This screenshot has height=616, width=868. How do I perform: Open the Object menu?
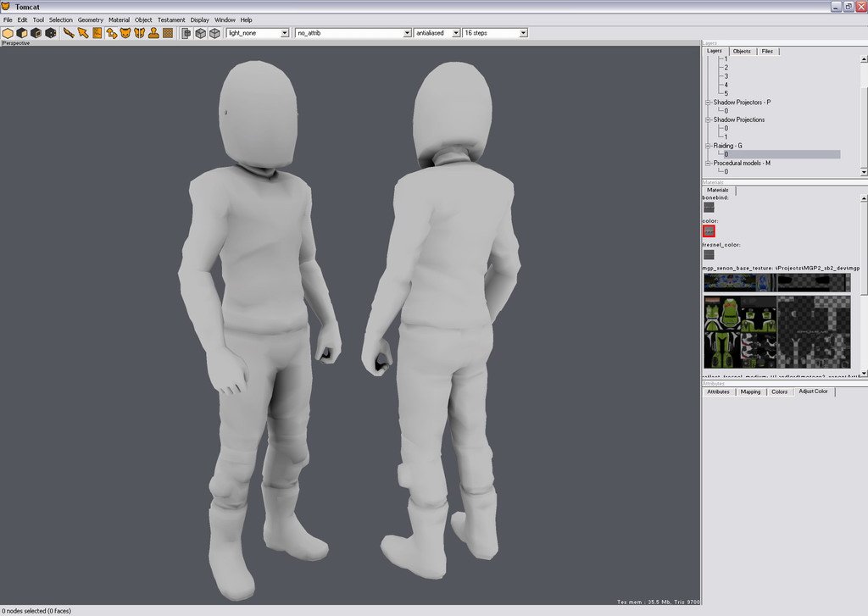143,20
